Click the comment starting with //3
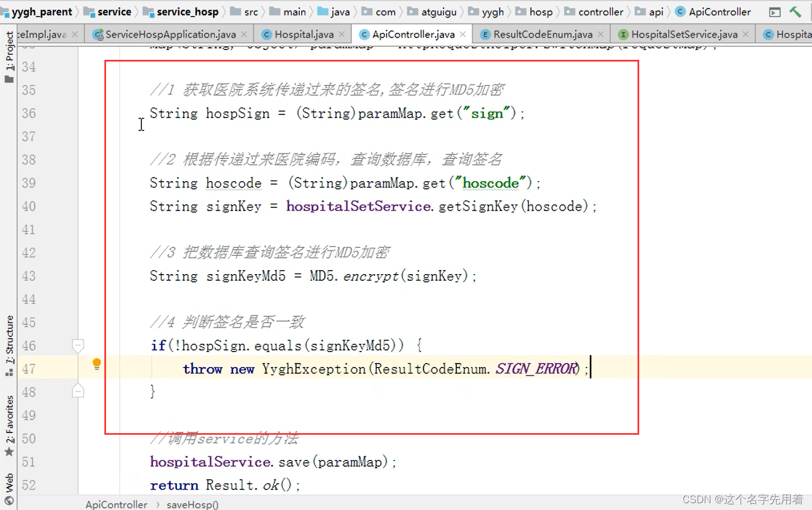This screenshot has height=510, width=812. click(x=270, y=252)
